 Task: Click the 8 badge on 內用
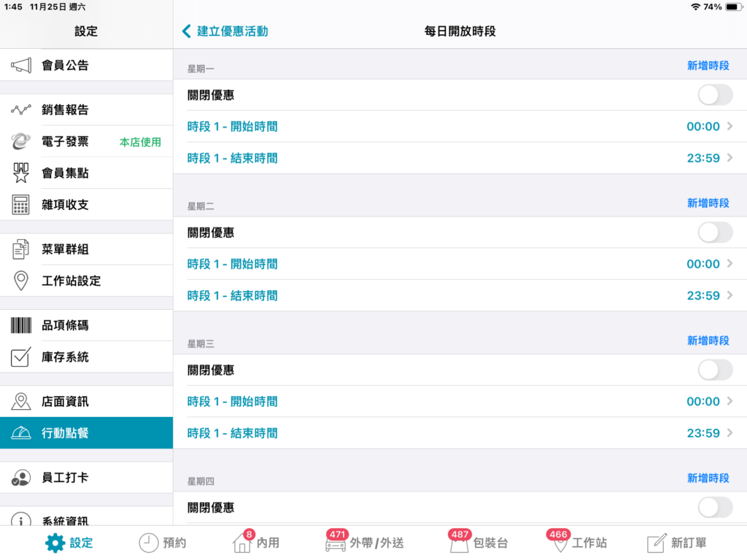(x=249, y=534)
